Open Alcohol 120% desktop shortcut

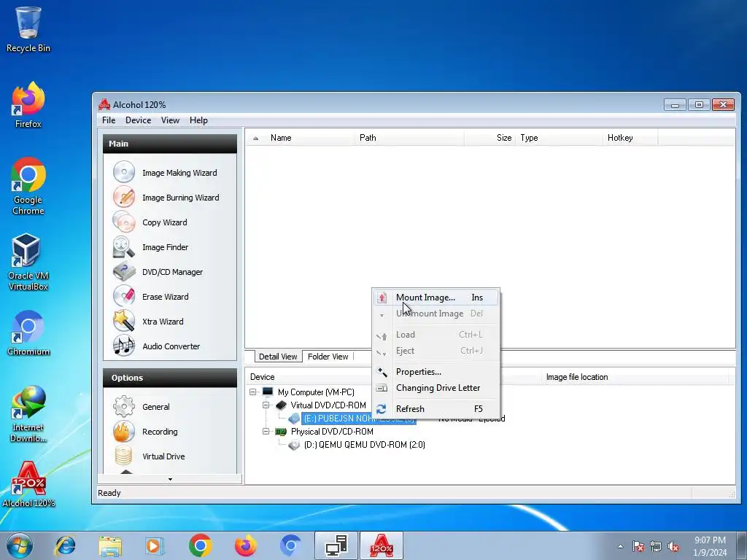[x=28, y=484]
